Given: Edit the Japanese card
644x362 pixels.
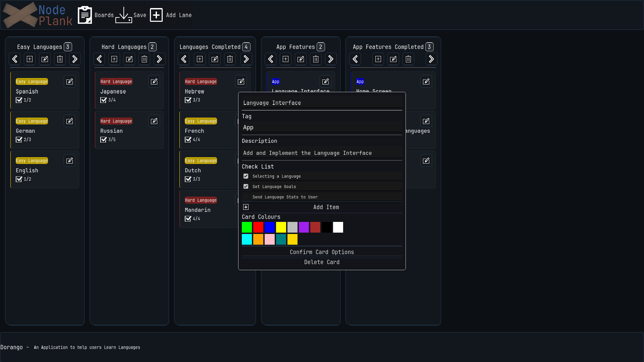Looking at the screenshot, I should (154, 81).
